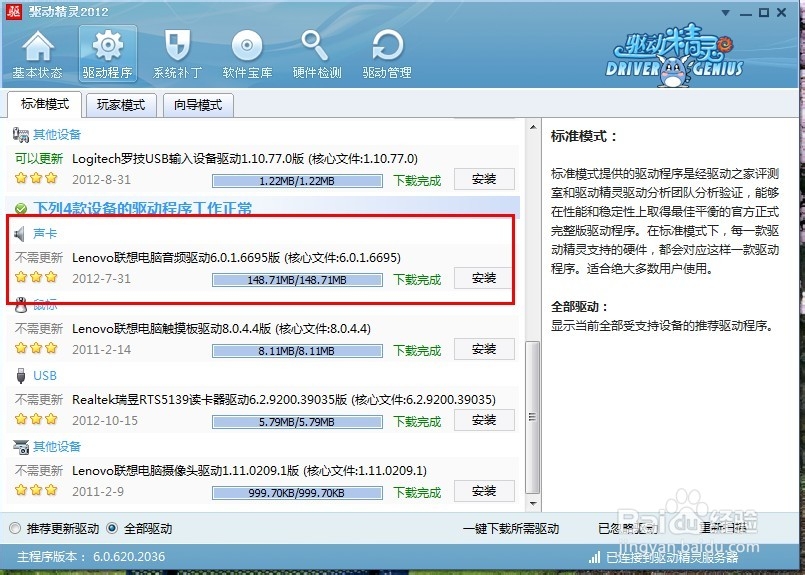Open the 系统补丁 shield icon
This screenshot has width=805, height=575.
pos(177,54)
